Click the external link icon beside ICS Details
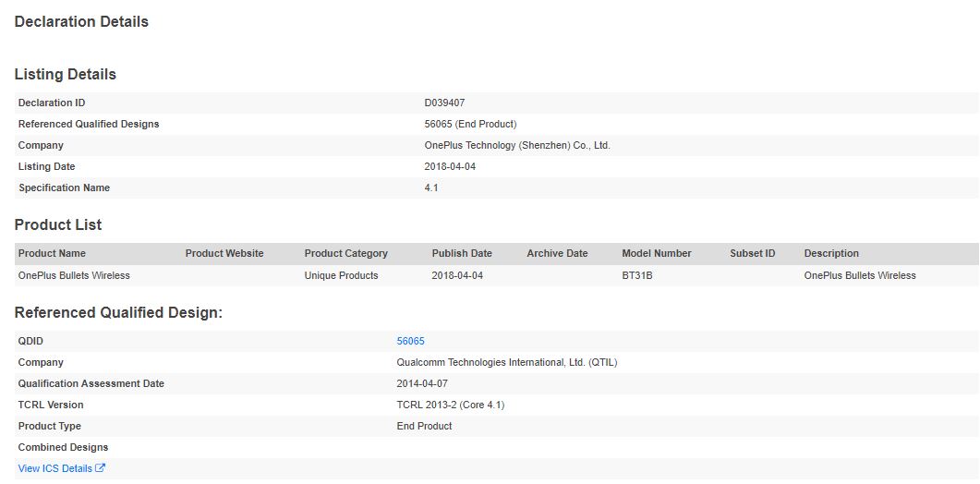980x484 pixels. click(x=100, y=467)
